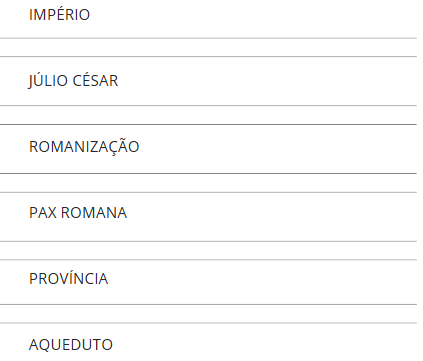Image resolution: width=423 pixels, height=361 pixels.
Task: Pick the ROMANIZAÇÃO option
Action: [208, 149]
